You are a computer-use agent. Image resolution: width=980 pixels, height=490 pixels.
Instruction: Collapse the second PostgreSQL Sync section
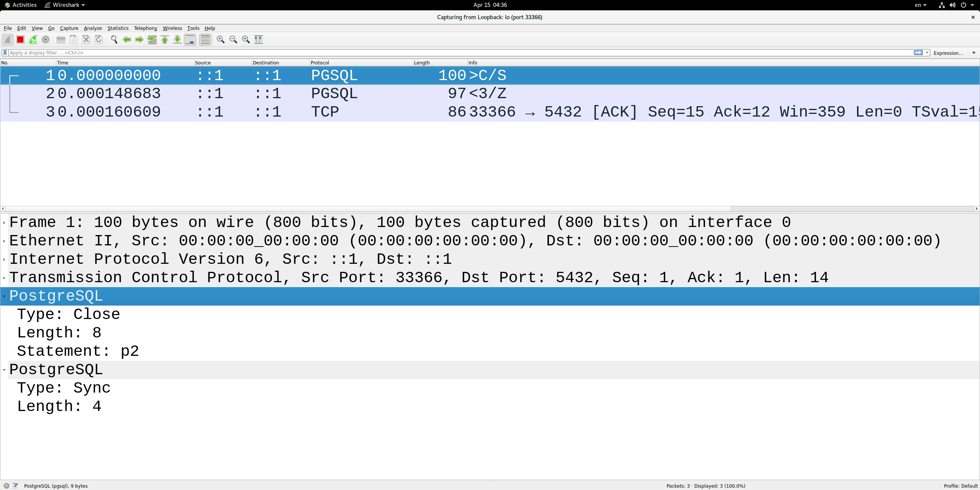[x=4, y=370]
